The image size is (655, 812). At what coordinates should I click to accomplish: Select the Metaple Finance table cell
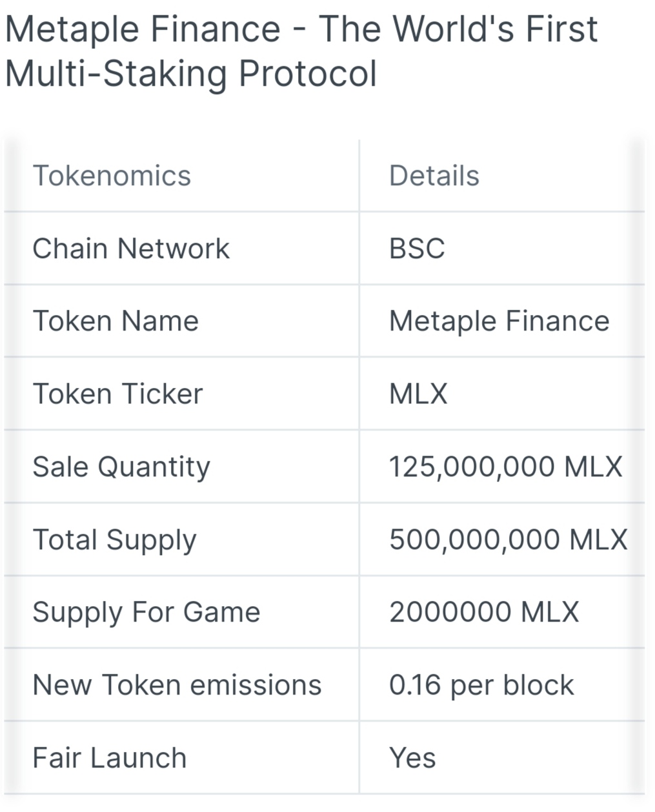[x=499, y=321]
